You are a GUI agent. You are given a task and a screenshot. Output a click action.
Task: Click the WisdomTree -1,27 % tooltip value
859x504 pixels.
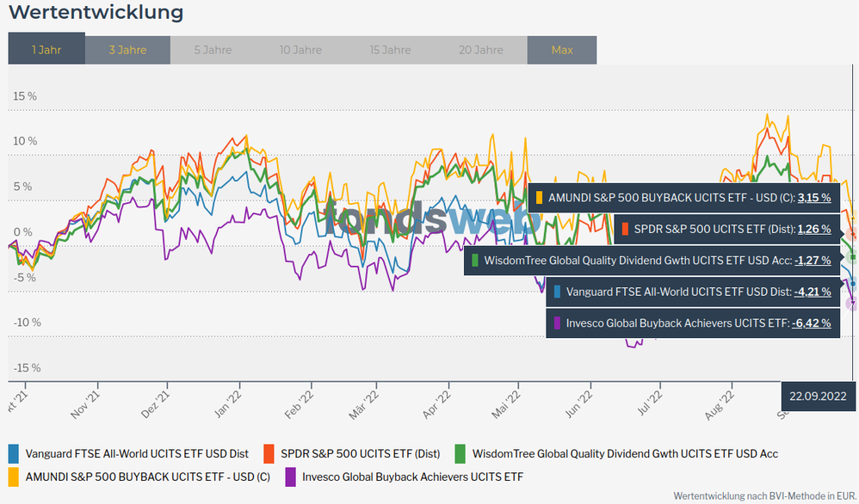(x=812, y=260)
